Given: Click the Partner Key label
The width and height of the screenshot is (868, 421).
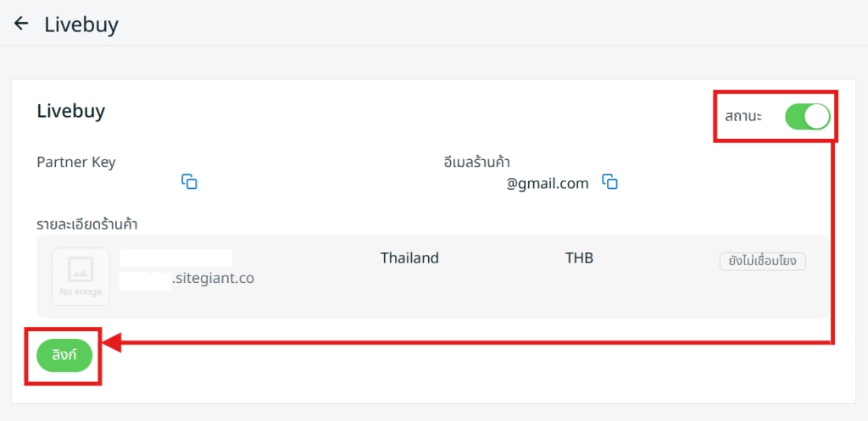Looking at the screenshot, I should pos(76,162).
